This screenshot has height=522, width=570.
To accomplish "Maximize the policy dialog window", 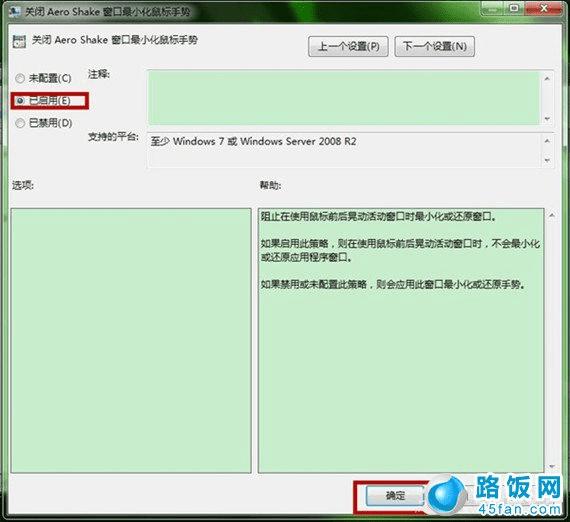I will (514, 8).
